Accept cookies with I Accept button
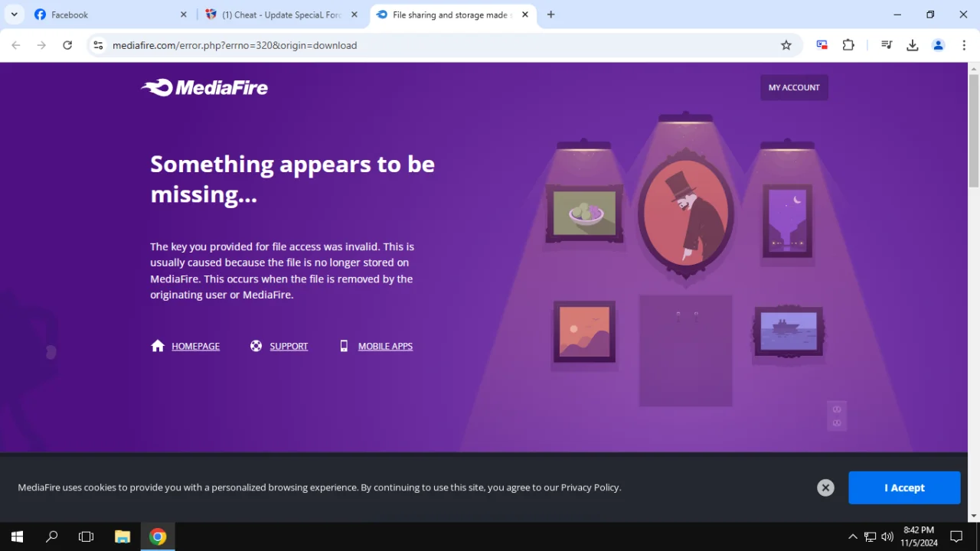 click(904, 487)
